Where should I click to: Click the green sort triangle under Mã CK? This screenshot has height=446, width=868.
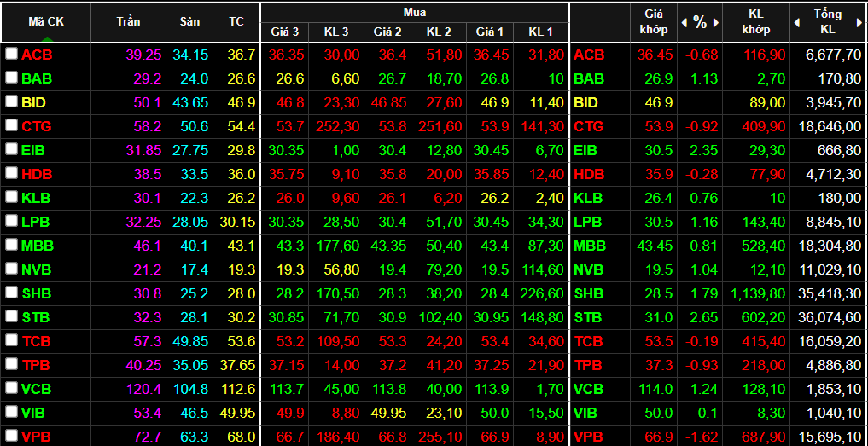[x=45, y=38]
